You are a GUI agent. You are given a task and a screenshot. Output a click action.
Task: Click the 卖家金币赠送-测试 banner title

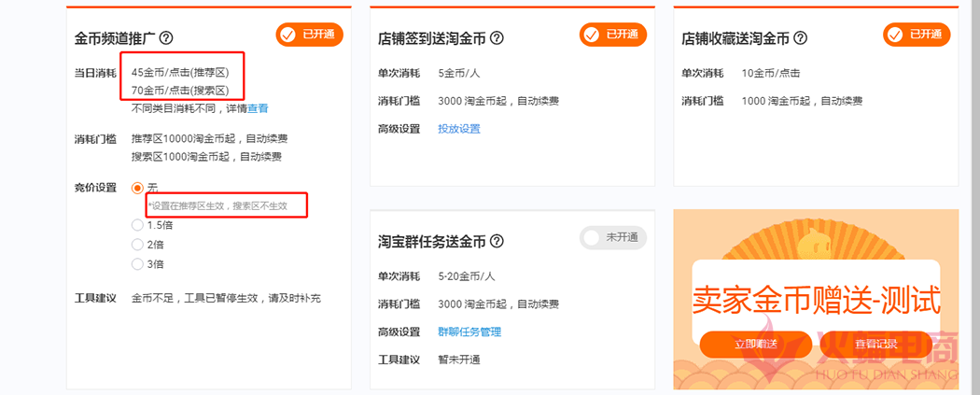click(x=816, y=301)
